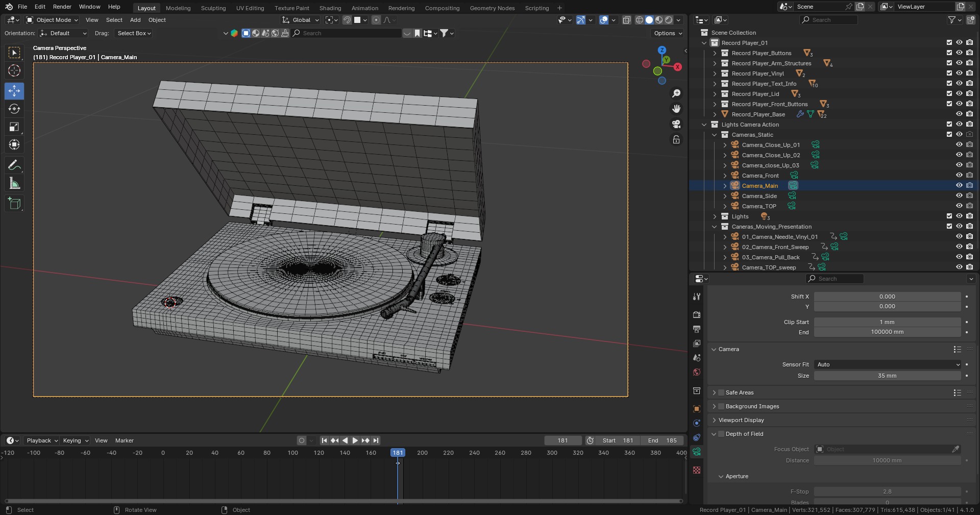
Task: Switch to the Modeling workspace tab
Action: (178, 8)
